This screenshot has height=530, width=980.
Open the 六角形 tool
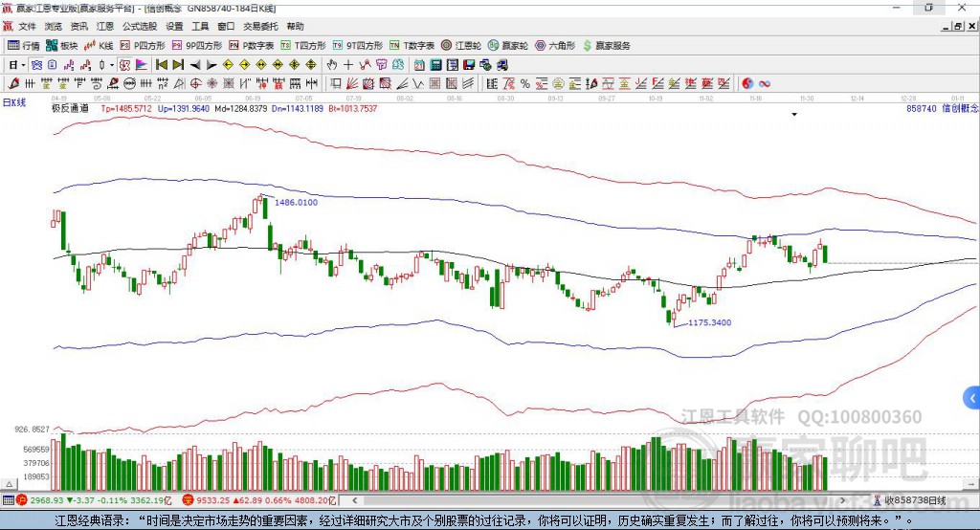tap(555, 46)
